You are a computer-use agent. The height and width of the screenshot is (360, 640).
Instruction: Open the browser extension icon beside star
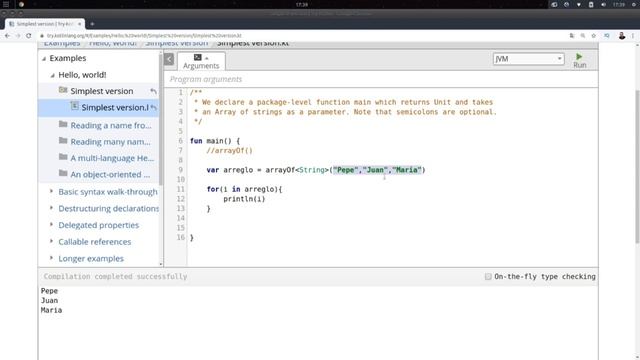[607, 36]
